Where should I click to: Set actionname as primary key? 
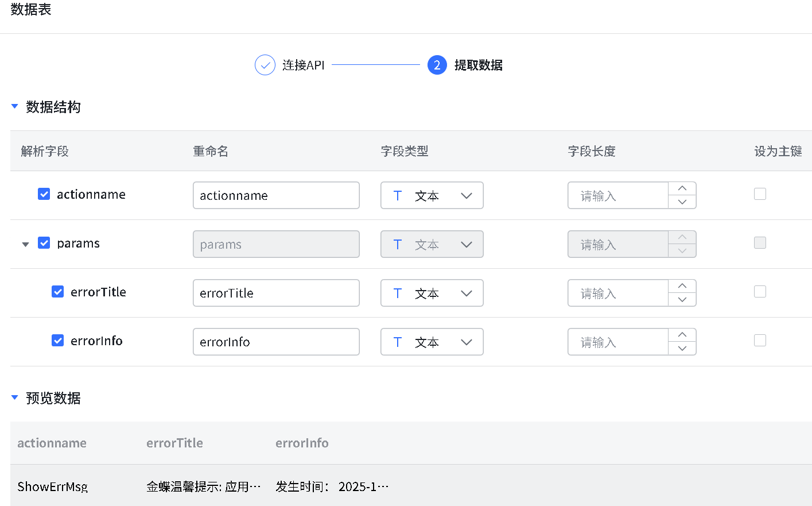point(760,194)
